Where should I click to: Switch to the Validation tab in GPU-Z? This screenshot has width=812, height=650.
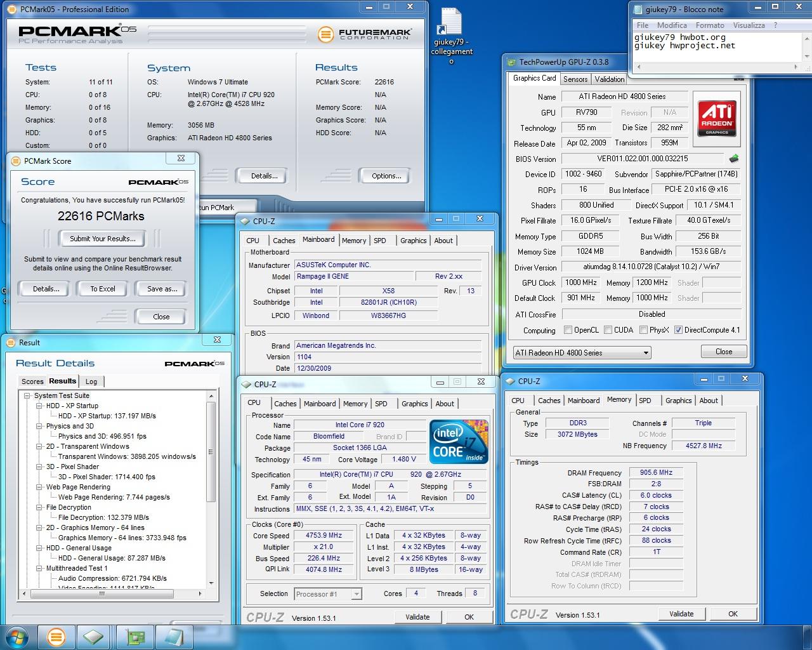pos(610,79)
